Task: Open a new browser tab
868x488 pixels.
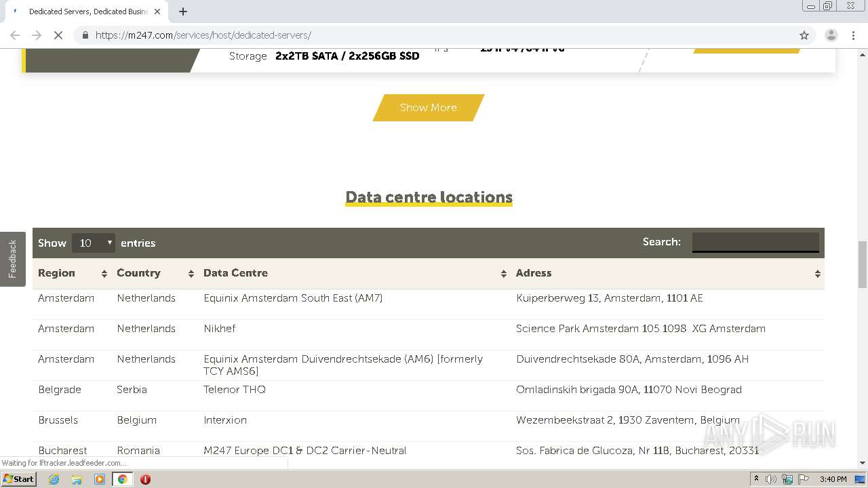Action: tap(183, 12)
